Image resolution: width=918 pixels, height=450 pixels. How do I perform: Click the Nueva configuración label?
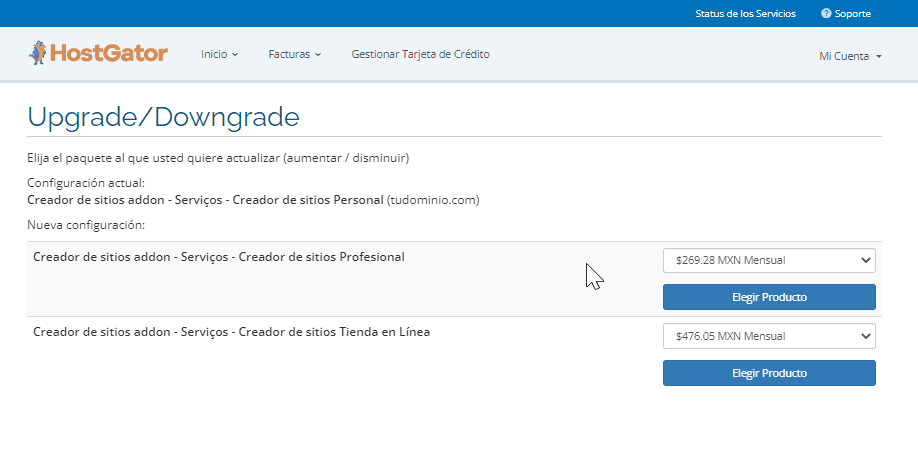(x=86, y=225)
